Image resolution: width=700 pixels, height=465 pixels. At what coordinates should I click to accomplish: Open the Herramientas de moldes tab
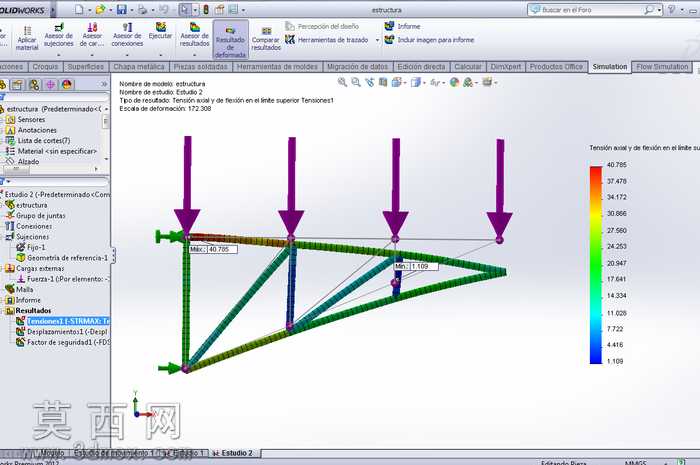point(277,66)
